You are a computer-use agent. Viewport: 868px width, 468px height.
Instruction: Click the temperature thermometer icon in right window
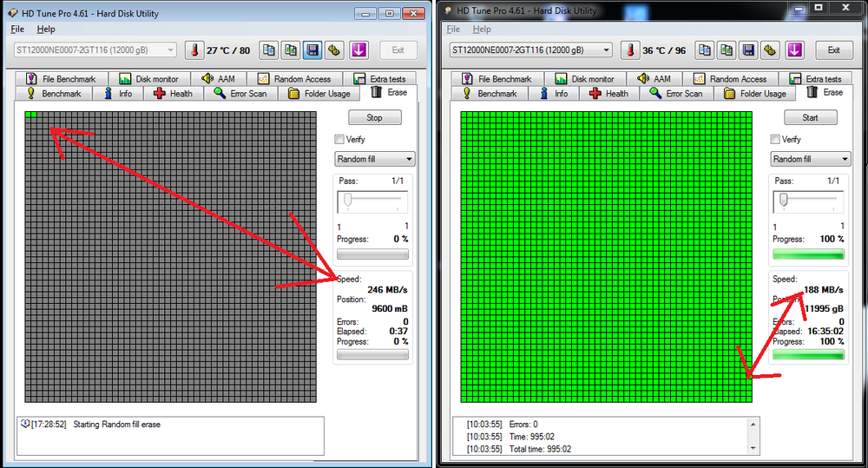point(630,49)
